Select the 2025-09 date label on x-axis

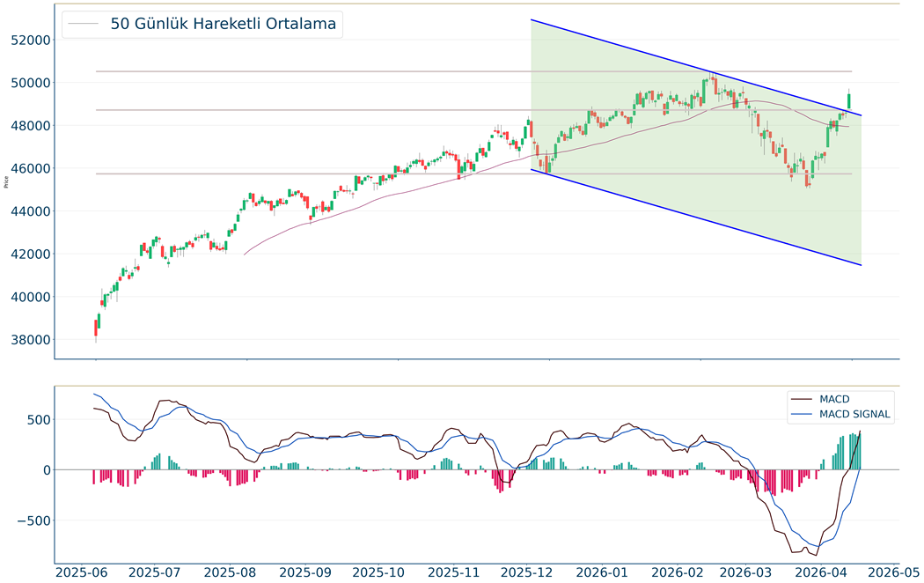[305, 572]
